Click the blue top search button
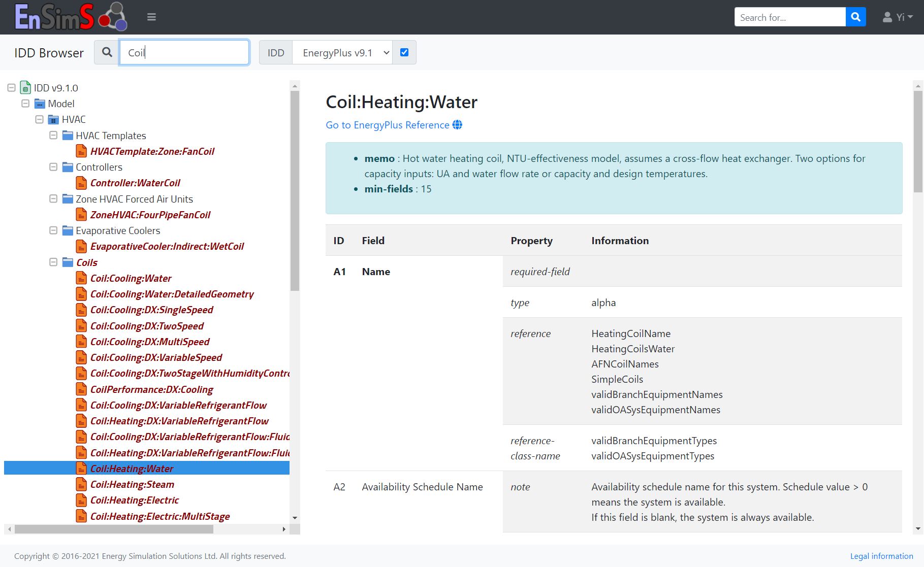Image resolution: width=924 pixels, height=567 pixels. (855, 17)
